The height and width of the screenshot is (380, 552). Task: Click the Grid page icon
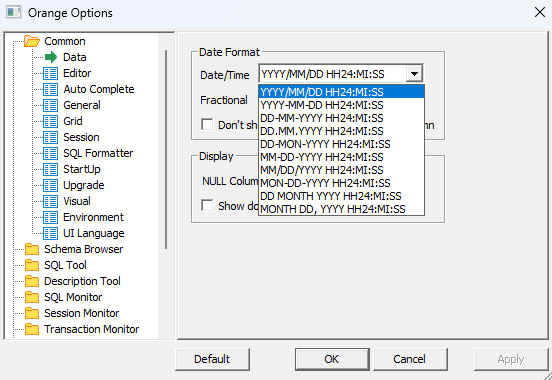coord(50,121)
